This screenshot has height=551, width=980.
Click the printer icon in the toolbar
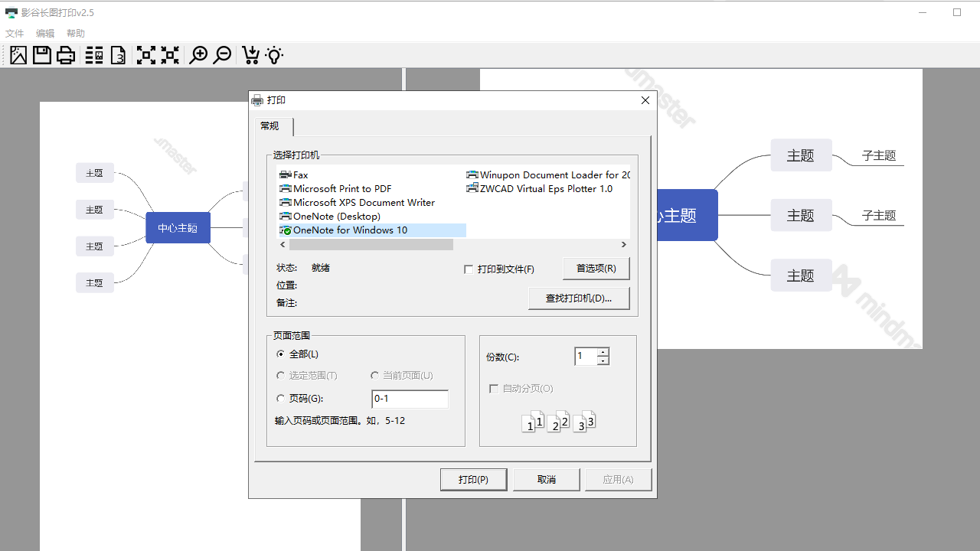point(66,55)
